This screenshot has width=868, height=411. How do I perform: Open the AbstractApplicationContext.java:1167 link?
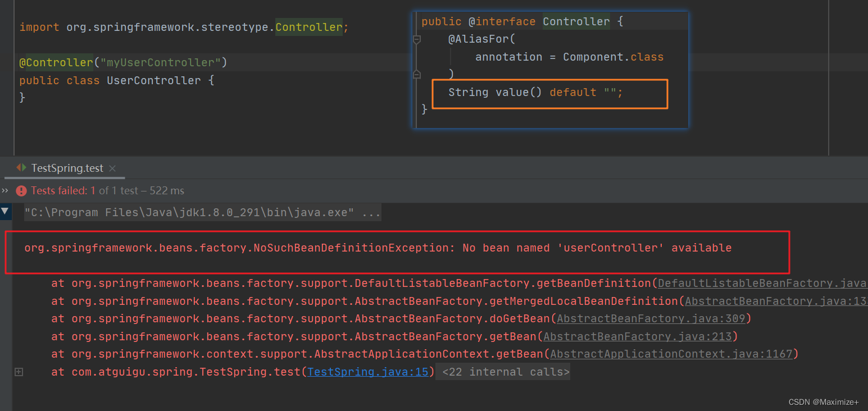671,354
